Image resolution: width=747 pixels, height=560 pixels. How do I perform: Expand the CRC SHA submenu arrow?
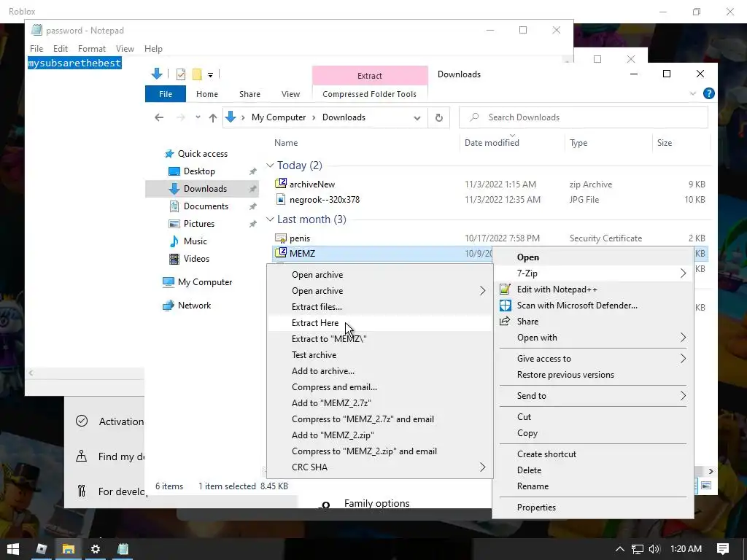[x=482, y=467]
